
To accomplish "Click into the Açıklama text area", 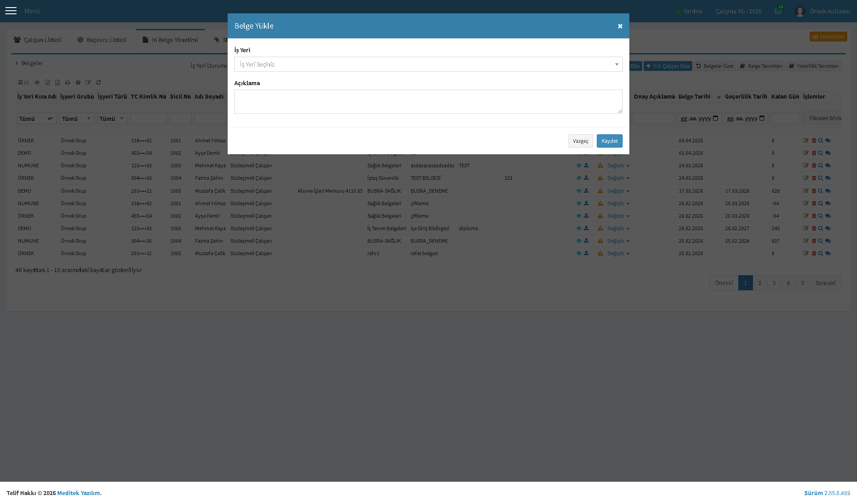I will 428,102.
